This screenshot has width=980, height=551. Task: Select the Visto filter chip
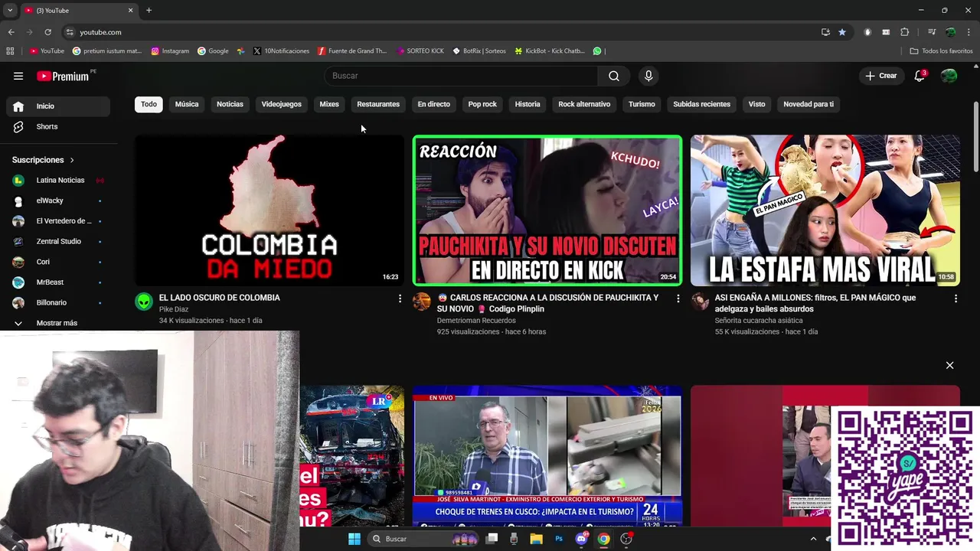[756, 104]
